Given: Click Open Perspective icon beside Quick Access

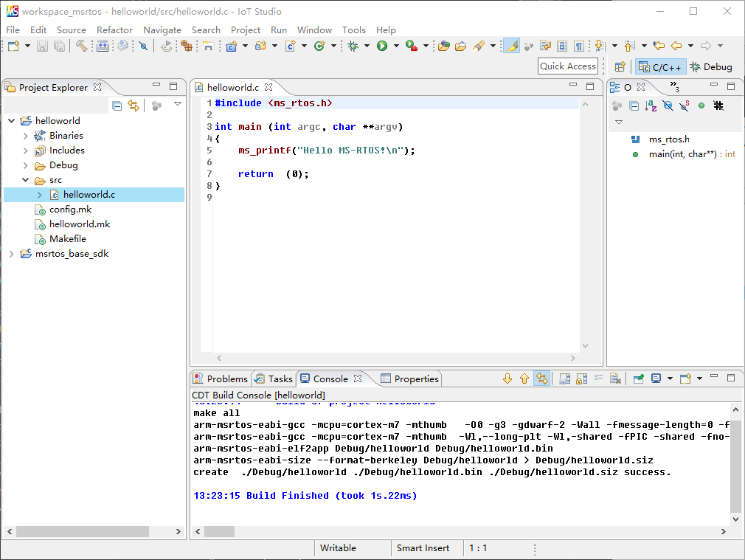Looking at the screenshot, I should (x=620, y=66).
